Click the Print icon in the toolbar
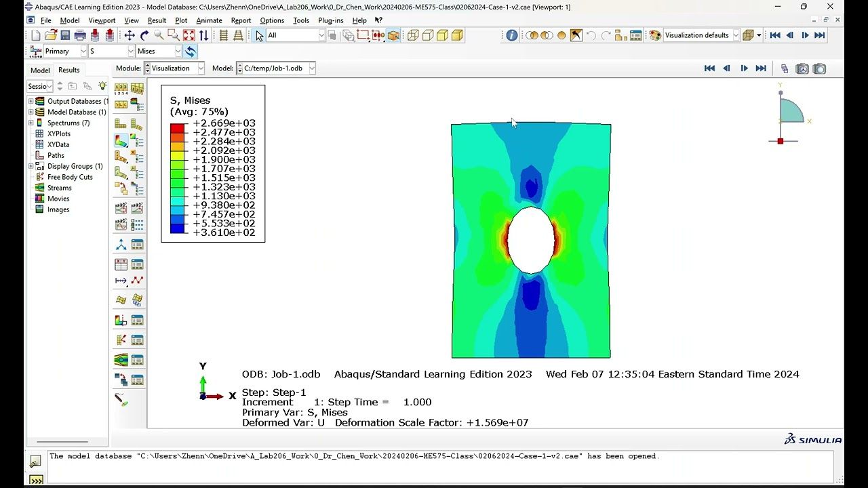This screenshot has height=488, width=868. (80, 35)
